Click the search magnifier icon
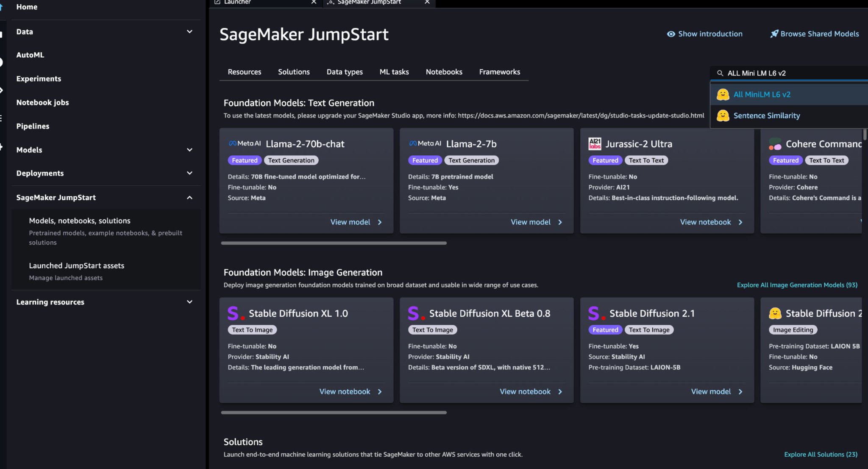Image resolution: width=868 pixels, height=469 pixels. (x=720, y=73)
